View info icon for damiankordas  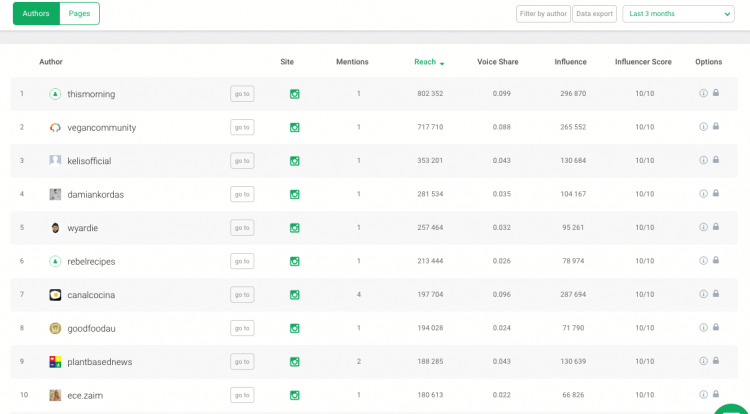tap(703, 194)
